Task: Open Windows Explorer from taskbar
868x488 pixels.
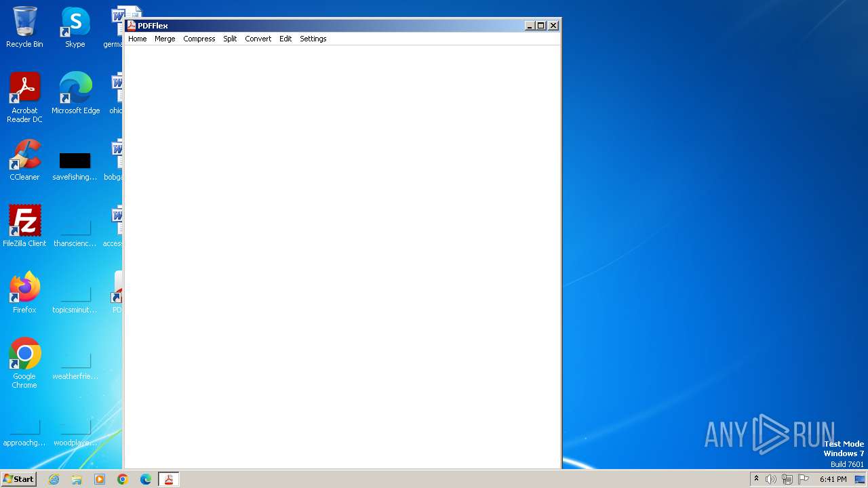Action: [77, 479]
